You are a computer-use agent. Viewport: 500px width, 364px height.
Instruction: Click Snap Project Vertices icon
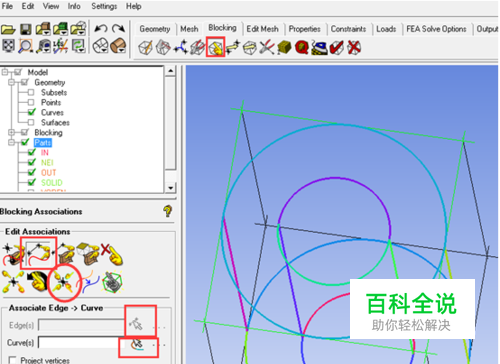[x=64, y=282]
